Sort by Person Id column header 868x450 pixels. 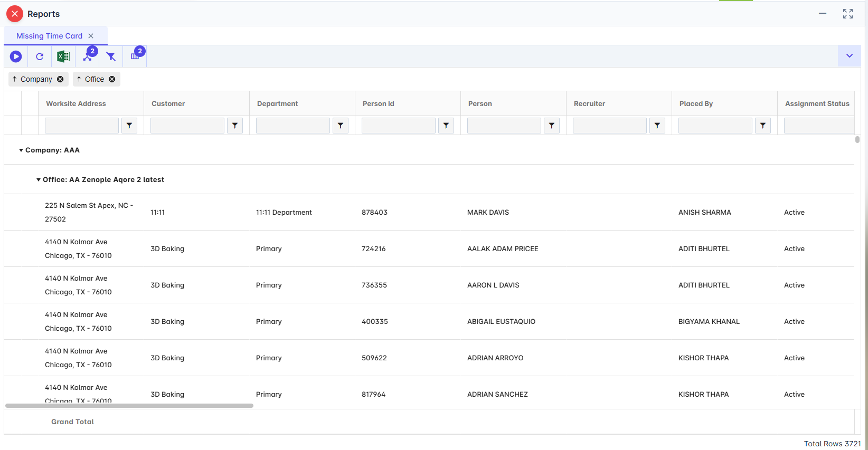point(378,103)
